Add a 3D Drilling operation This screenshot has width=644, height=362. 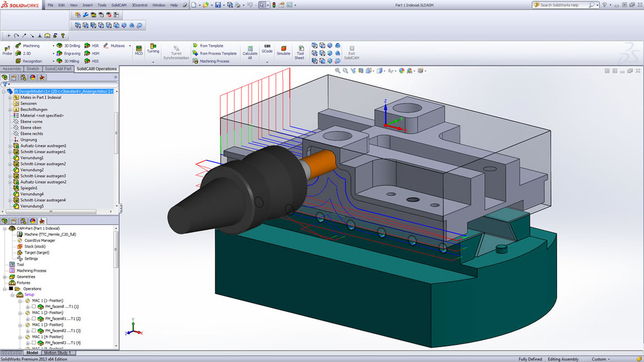tap(68, 46)
